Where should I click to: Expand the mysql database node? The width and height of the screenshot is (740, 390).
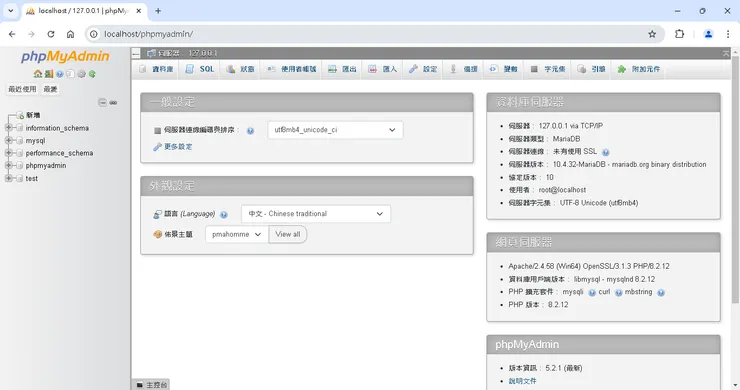(x=8, y=141)
